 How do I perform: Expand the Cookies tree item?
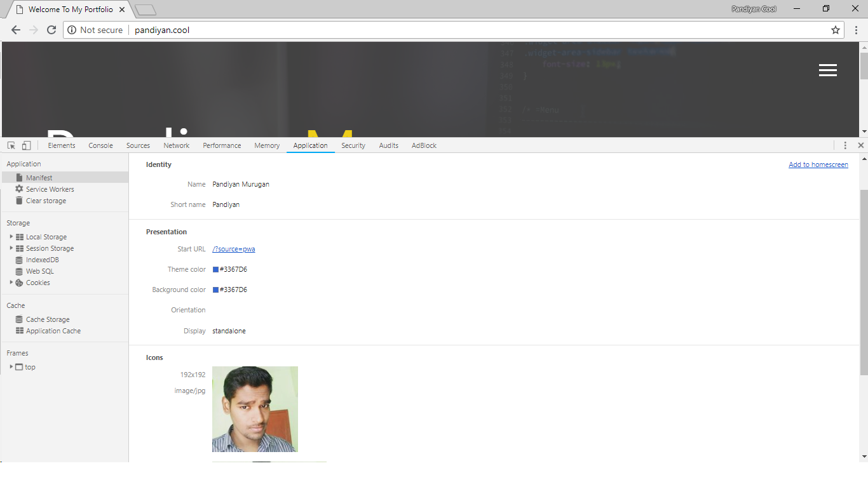click(11, 283)
